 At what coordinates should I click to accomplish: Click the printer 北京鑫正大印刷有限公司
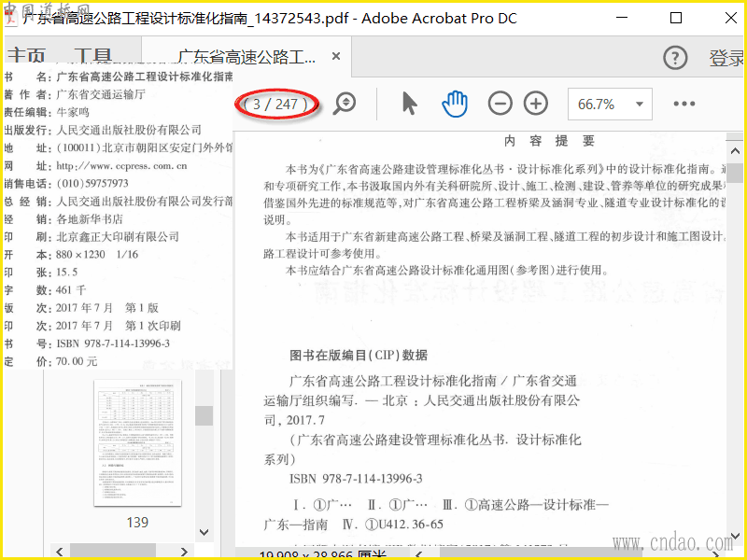(x=118, y=237)
